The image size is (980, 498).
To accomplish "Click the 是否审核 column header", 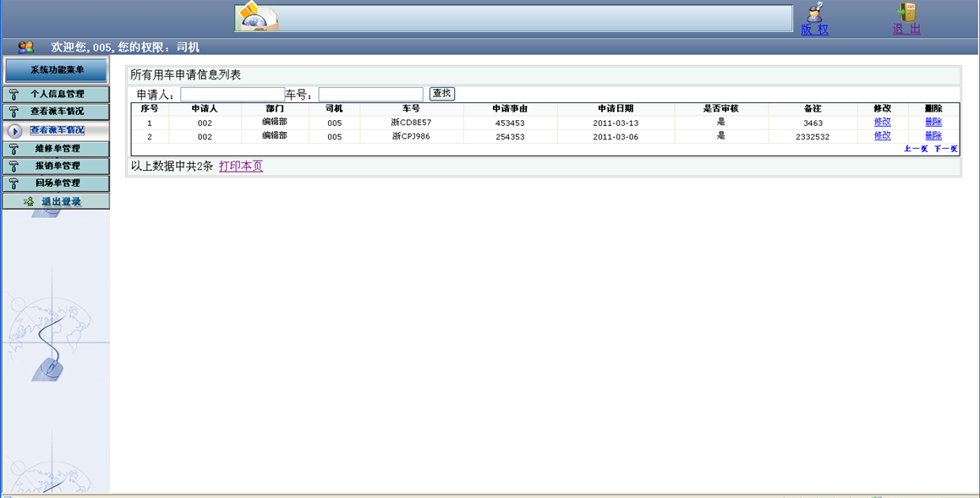I will pos(720,109).
